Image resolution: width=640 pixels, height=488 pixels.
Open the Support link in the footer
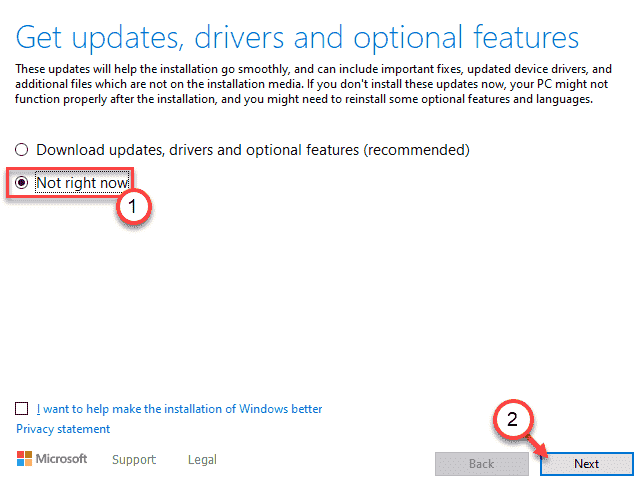[x=133, y=460]
